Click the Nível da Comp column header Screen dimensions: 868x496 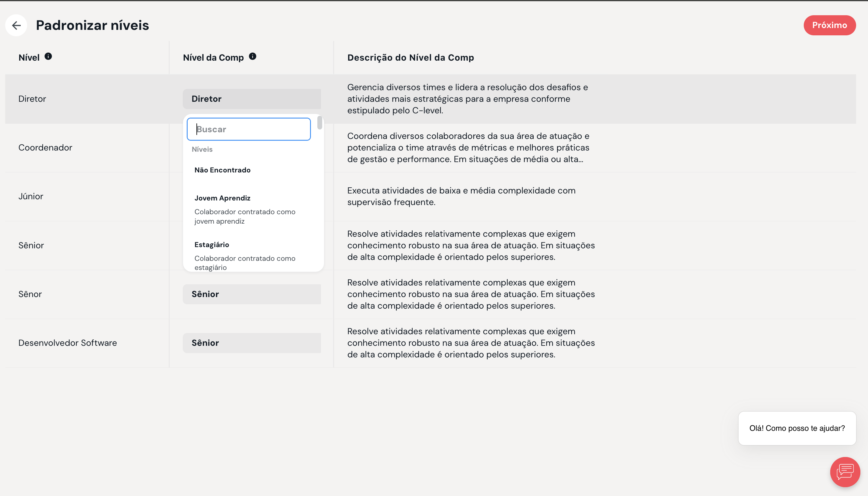click(213, 58)
